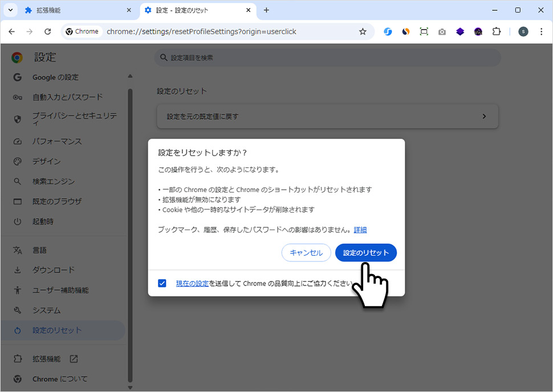Viewport: 553px width, 392px height.
Task: Click the camera screenshot extension icon
Action: 442,31
